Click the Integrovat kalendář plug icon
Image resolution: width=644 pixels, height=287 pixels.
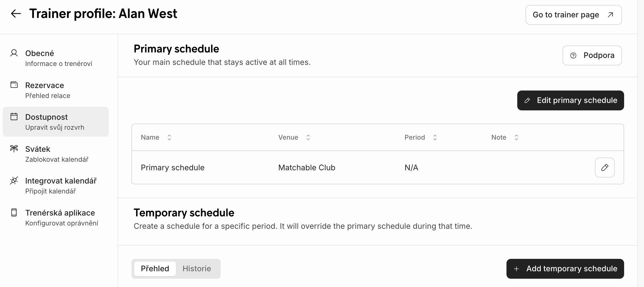pos(14,180)
